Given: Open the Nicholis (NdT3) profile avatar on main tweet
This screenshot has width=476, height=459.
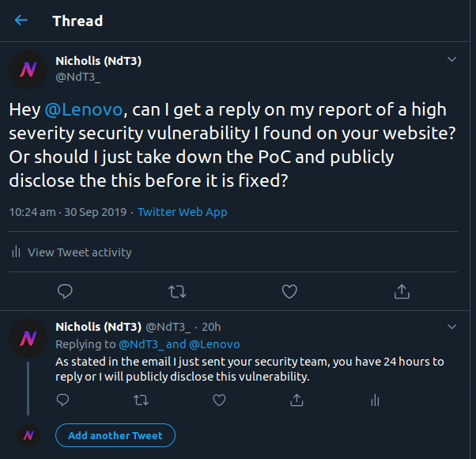Looking at the screenshot, I should [x=28, y=70].
